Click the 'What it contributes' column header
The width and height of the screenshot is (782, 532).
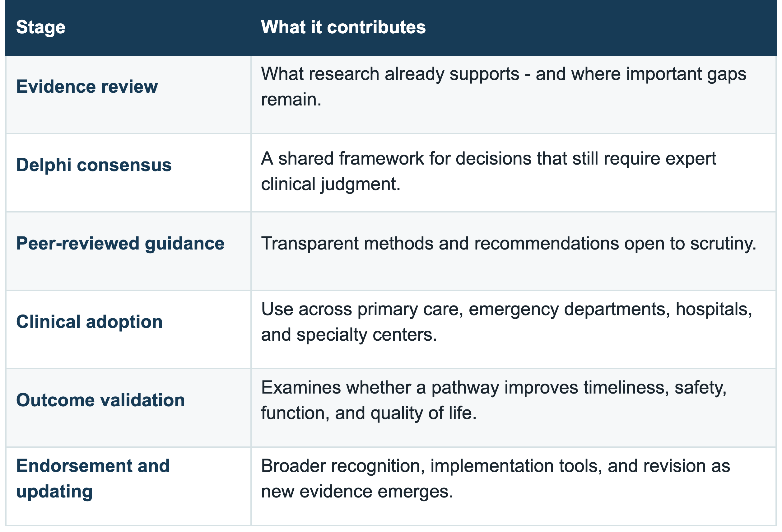tap(343, 27)
